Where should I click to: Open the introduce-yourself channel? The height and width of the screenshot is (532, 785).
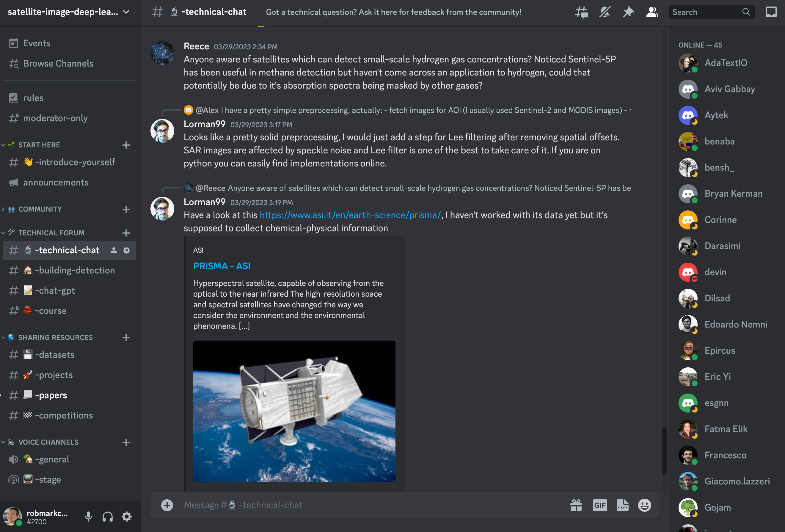click(70, 162)
